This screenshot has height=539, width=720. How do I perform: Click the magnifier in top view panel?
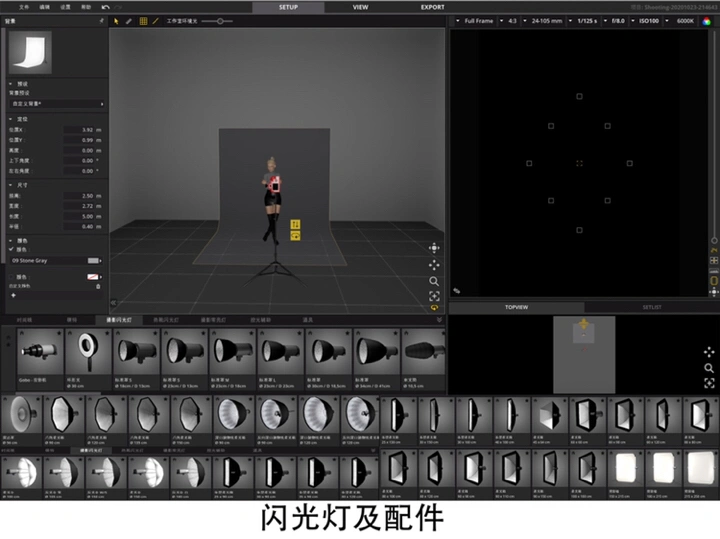click(709, 368)
